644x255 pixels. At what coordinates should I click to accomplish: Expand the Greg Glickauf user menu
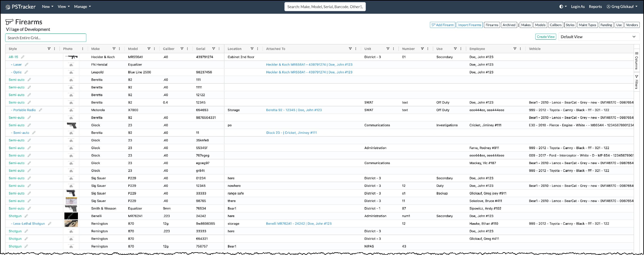[622, 7]
